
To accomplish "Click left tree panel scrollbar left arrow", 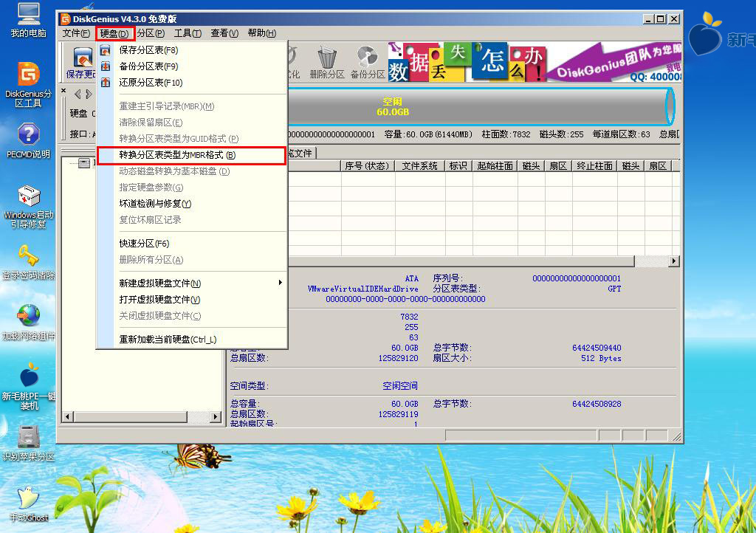I will click(68, 417).
